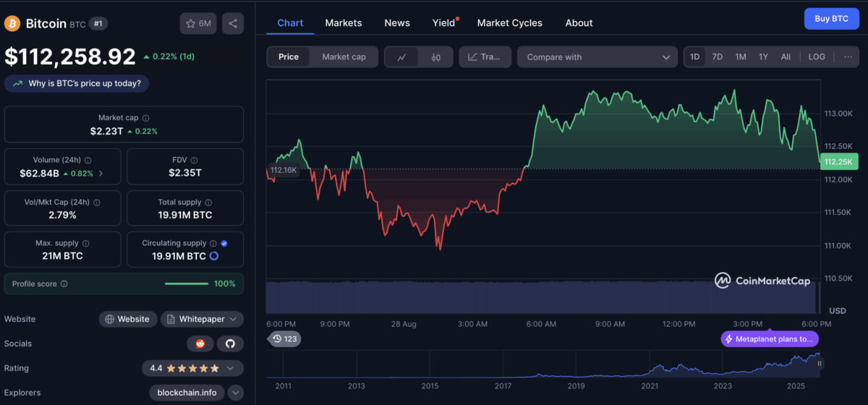Click the more options ellipsis on chart
Screen dimensions: 868x405
(848, 57)
